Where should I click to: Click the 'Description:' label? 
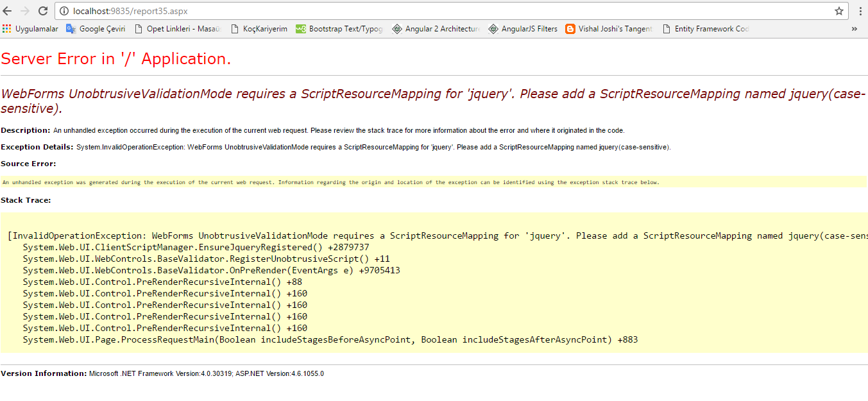point(26,130)
